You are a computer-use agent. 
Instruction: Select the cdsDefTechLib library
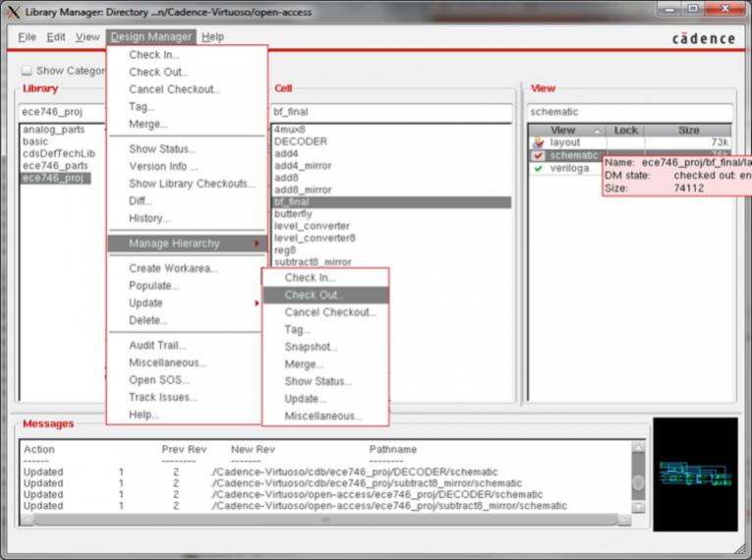(x=59, y=153)
